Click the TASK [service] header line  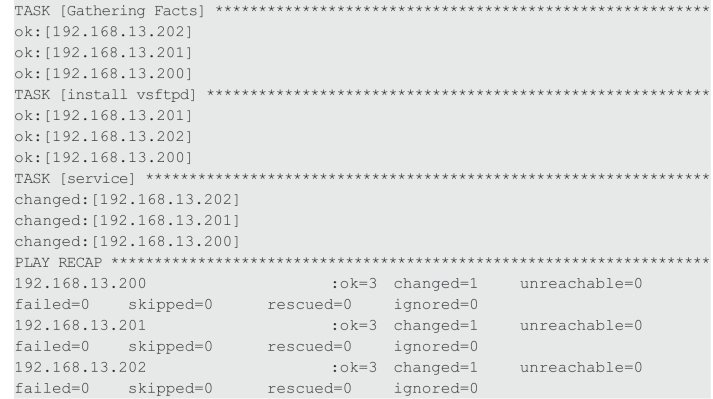(x=362, y=178)
